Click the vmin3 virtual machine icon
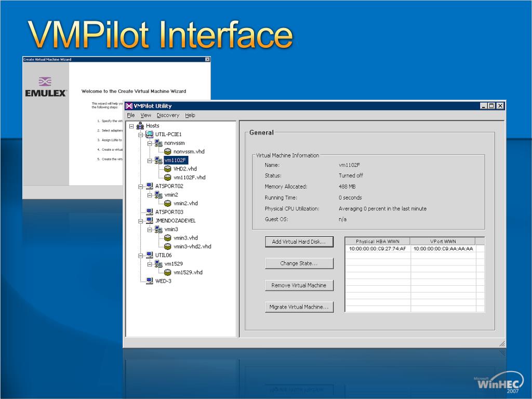 pos(158,229)
